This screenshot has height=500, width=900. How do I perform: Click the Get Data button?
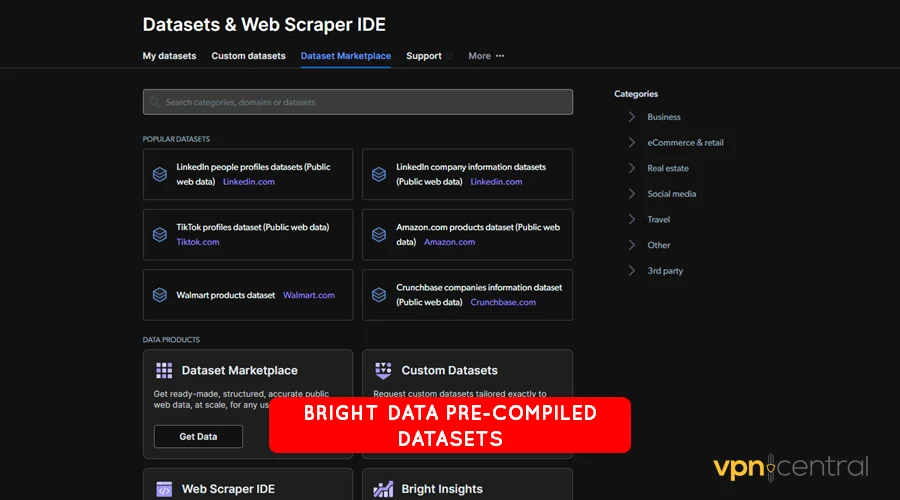[198, 436]
